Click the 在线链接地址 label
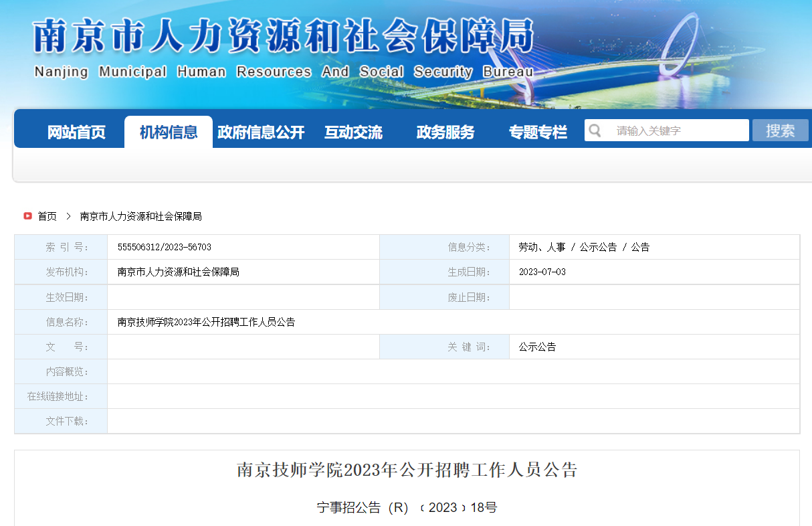 pos(58,396)
